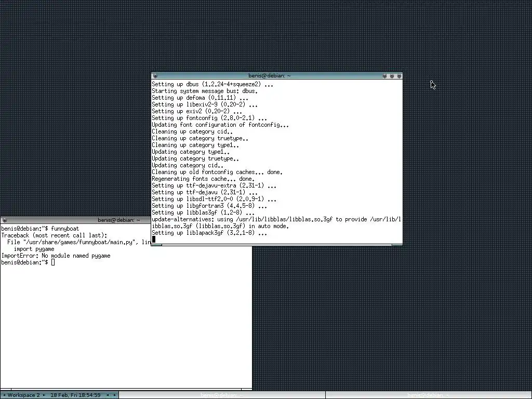This screenshot has width=532, height=399.
Task: Click 'Setting up ttf-dejavu-extra' line
Action: (214, 185)
